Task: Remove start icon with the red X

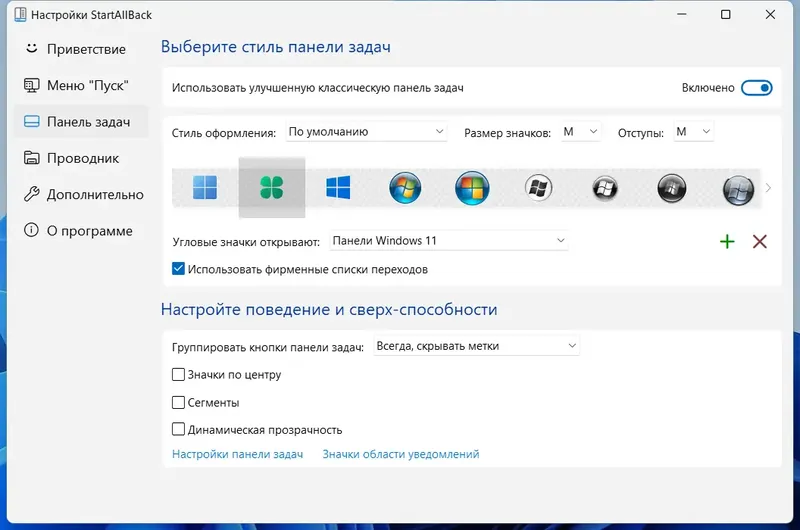Action: pyautogui.click(x=760, y=241)
